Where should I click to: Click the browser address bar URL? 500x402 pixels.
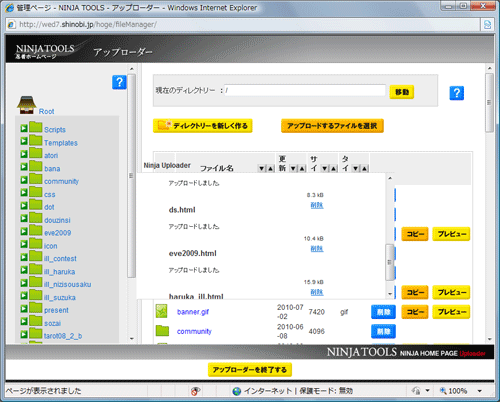point(88,24)
